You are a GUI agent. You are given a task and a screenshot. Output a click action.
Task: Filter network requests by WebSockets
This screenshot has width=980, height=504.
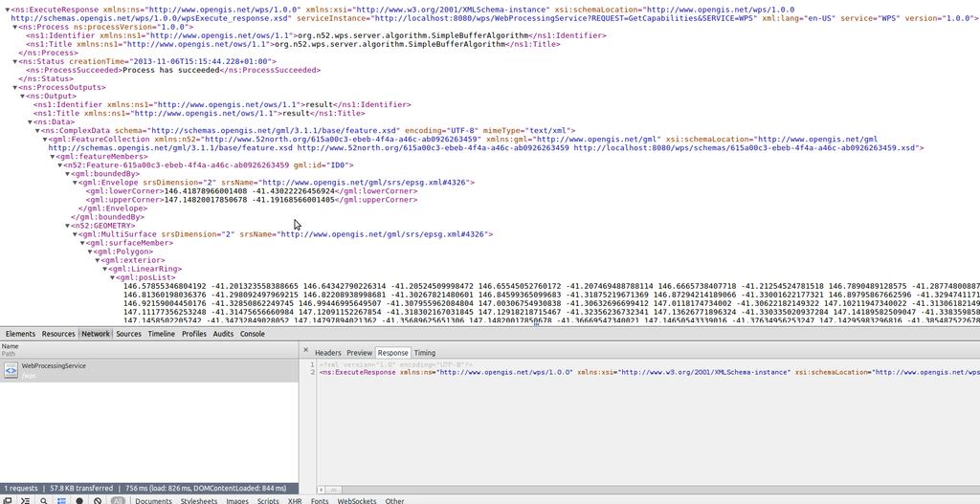pos(357,501)
